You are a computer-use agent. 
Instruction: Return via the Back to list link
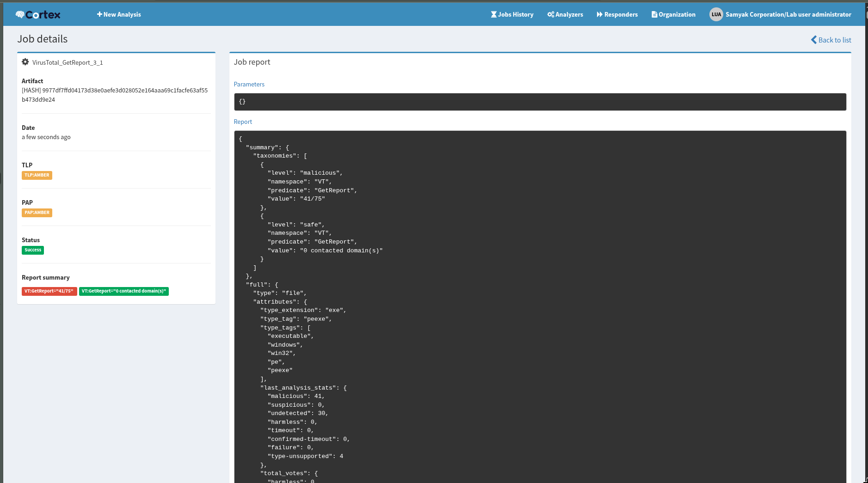pos(831,40)
